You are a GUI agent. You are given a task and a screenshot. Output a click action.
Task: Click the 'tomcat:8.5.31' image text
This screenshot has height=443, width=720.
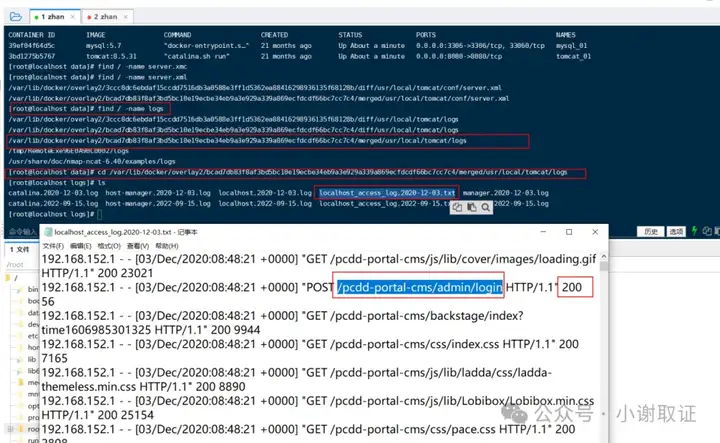111,56
